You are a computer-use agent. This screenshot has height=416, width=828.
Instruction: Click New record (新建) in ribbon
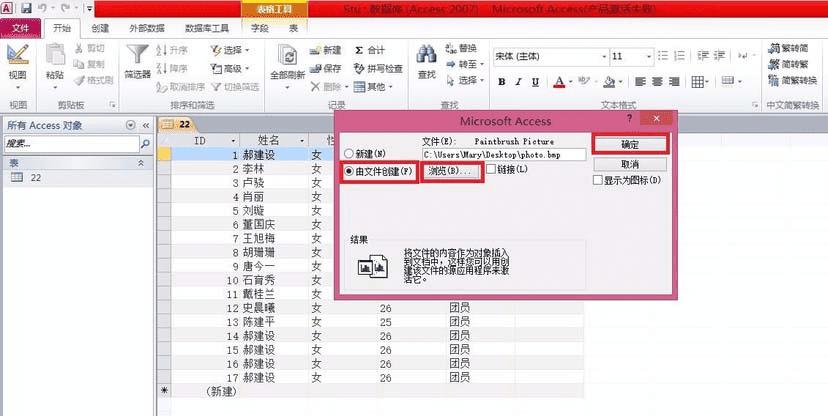(325, 50)
